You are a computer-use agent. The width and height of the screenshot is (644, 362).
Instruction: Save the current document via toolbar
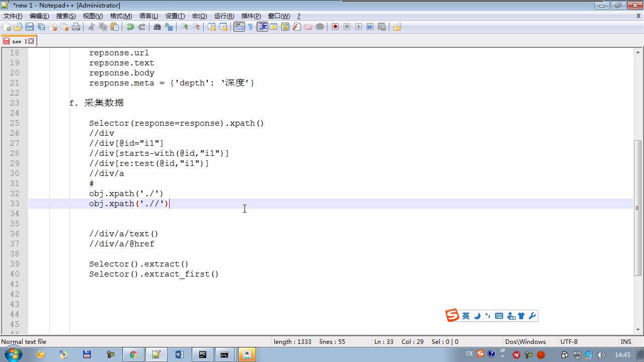coord(30,27)
